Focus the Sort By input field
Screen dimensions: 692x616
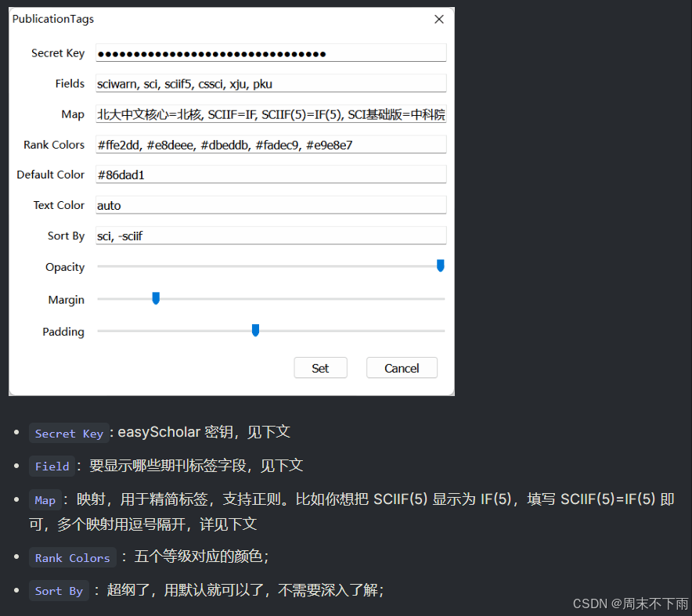[x=271, y=236]
